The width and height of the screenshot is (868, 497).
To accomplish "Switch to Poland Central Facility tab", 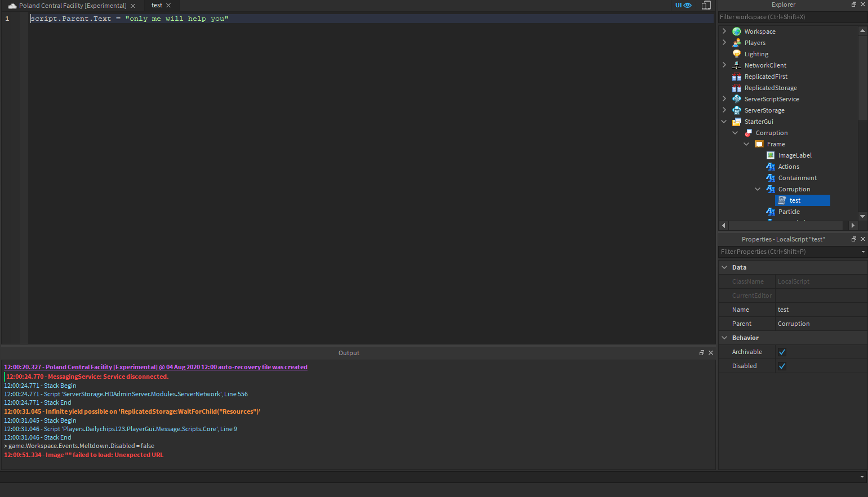I will (x=72, y=6).
